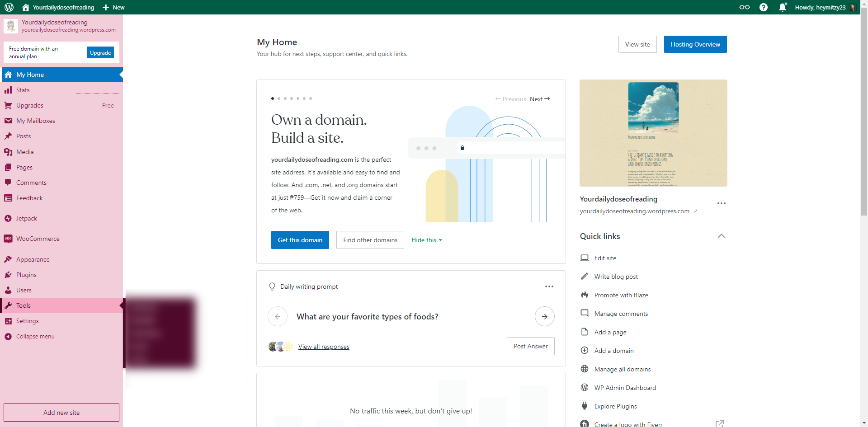Screen dimensions: 868x427
Task: Click the View all responses link
Action: (x=324, y=347)
